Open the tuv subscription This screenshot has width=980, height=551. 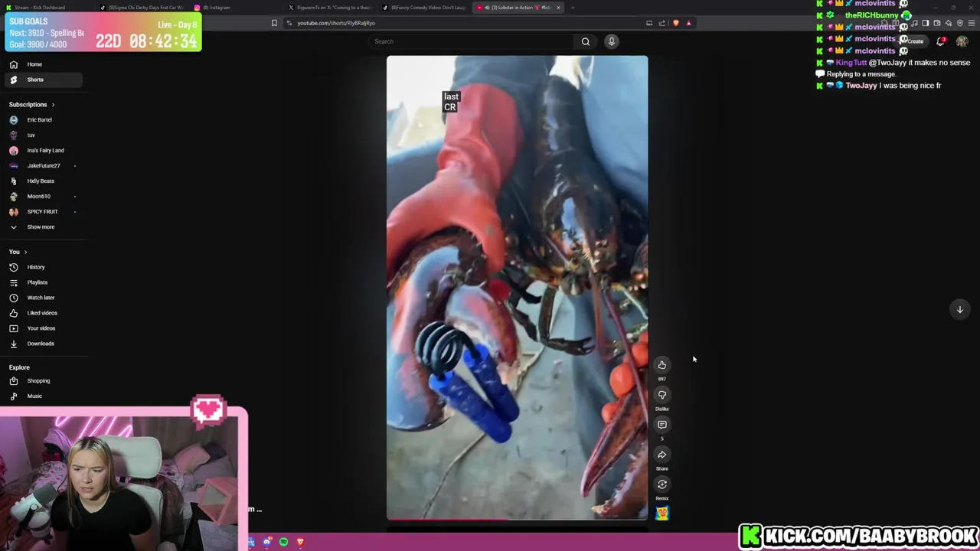[x=43, y=135]
